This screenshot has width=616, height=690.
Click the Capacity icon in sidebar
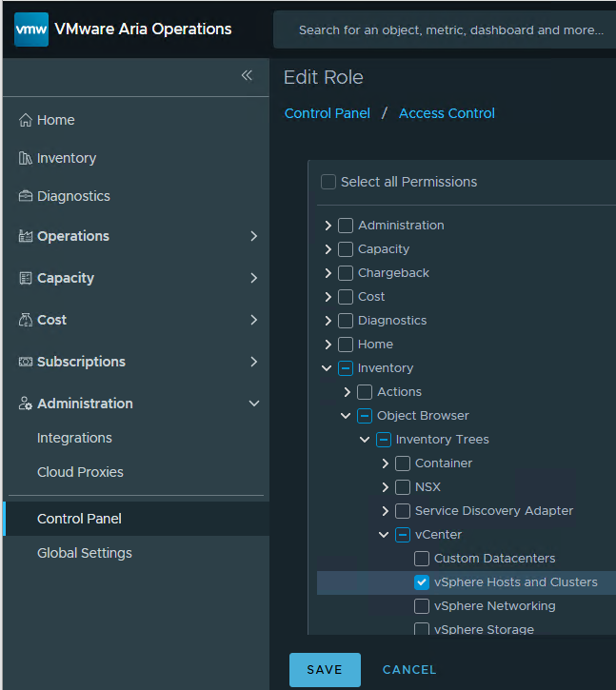(26, 278)
